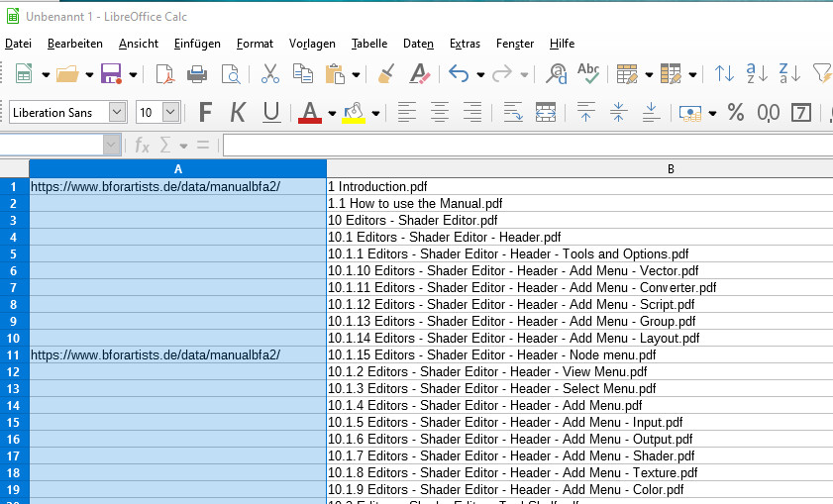Open the Liberation Sans font dropdown
Viewport: 833px width, 504px height.
(x=118, y=113)
